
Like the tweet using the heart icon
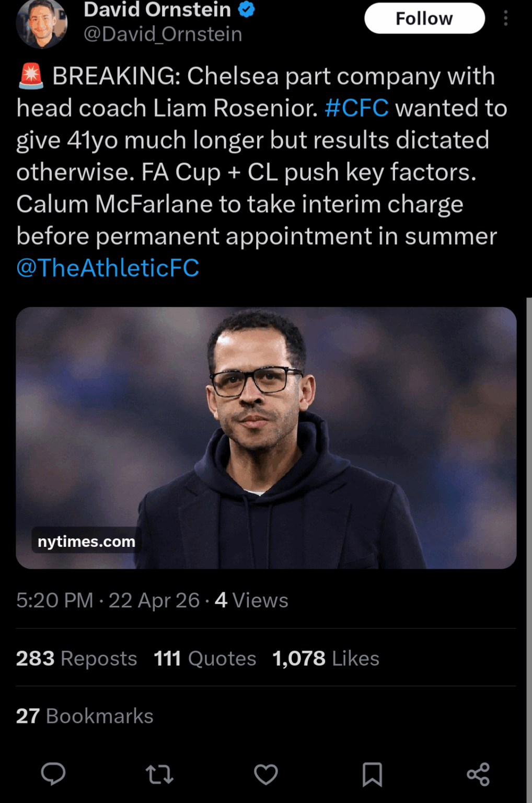(x=266, y=774)
